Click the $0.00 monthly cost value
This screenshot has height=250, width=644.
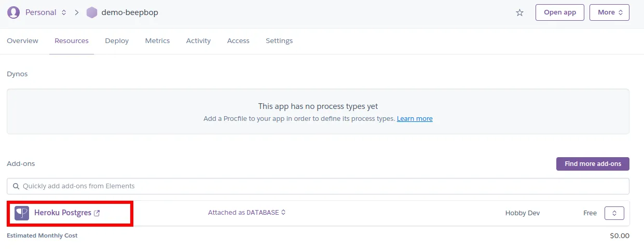click(620, 236)
